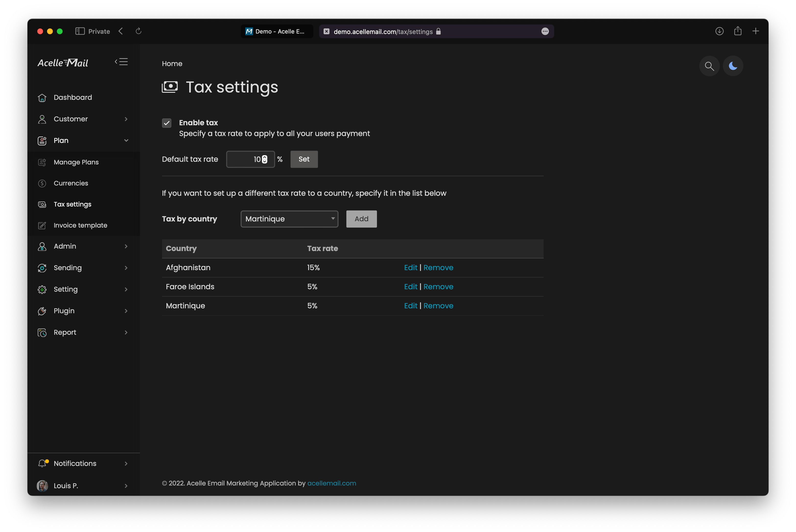Expand the Notifications chevron
The width and height of the screenshot is (796, 532).
[126, 463]
